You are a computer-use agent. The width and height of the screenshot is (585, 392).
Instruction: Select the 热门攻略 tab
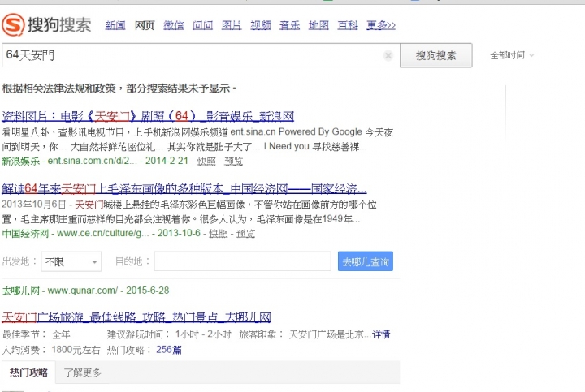28,373
